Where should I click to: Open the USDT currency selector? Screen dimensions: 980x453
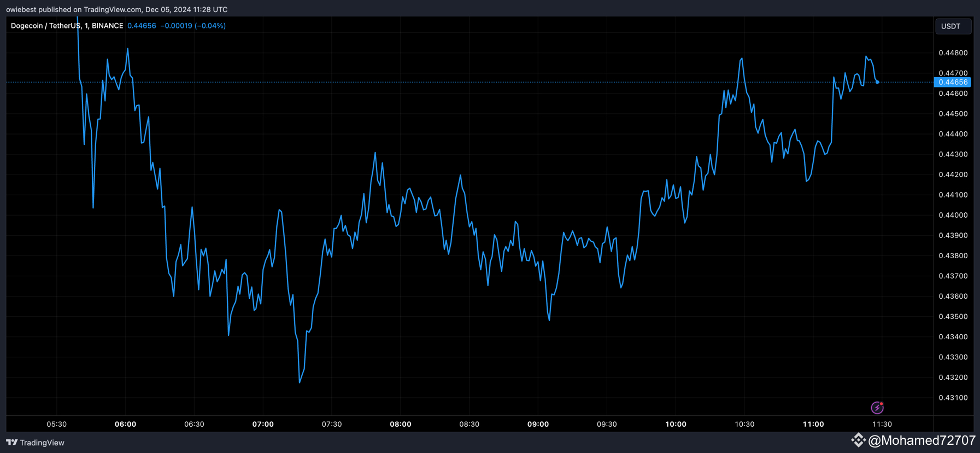953,26
